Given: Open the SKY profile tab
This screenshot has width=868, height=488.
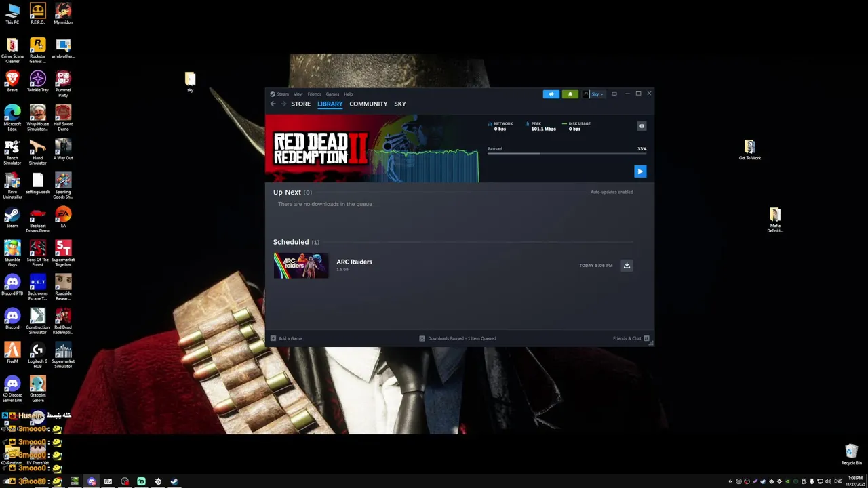Looking at the screenshot, I should [x=400, y=104].
